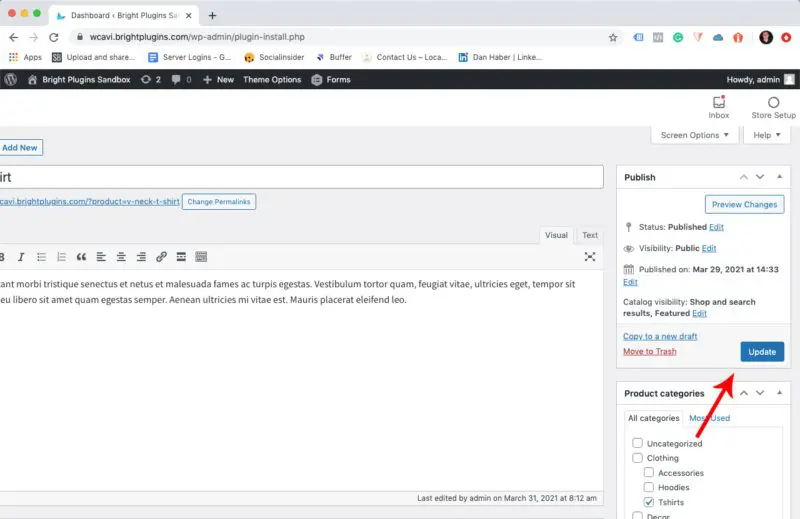Check the Uncategorized category
Screen dimensions: 800x519
[637, 443]
